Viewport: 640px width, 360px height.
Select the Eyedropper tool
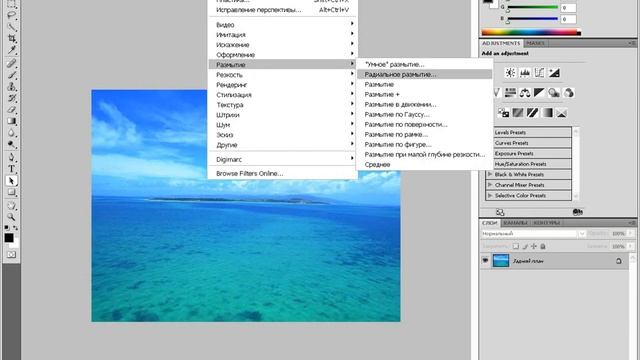click(x=11, y=50)
